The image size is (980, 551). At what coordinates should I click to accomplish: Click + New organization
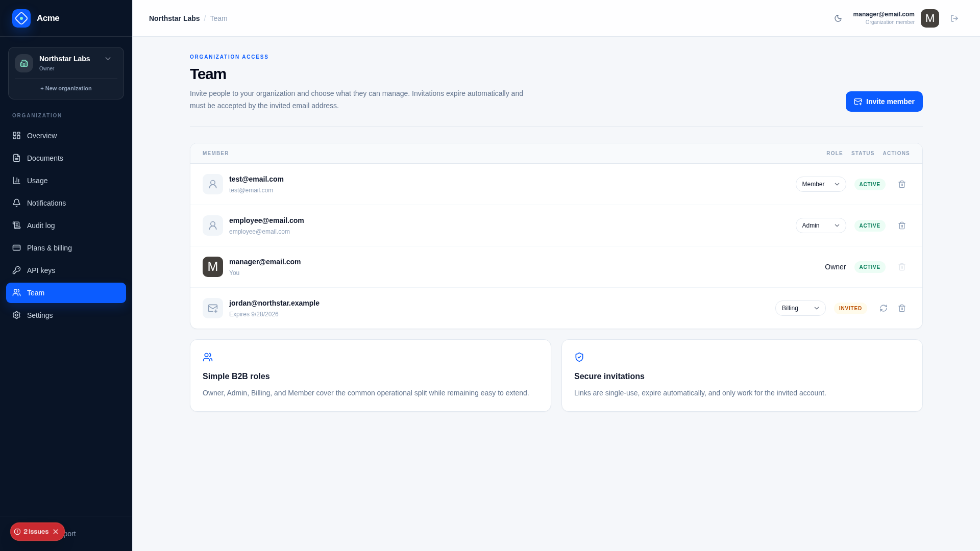pyautogui.click(x=66, y=88)
